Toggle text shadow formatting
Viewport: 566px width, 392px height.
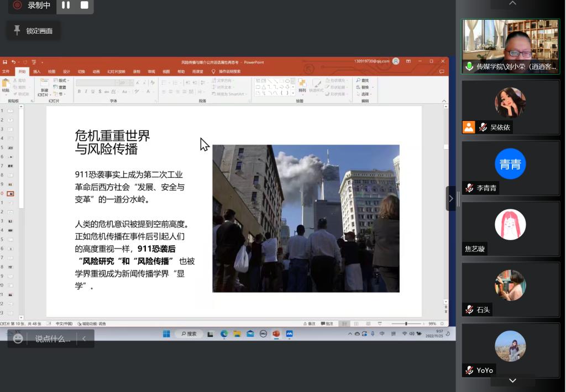tap(99, 92)
